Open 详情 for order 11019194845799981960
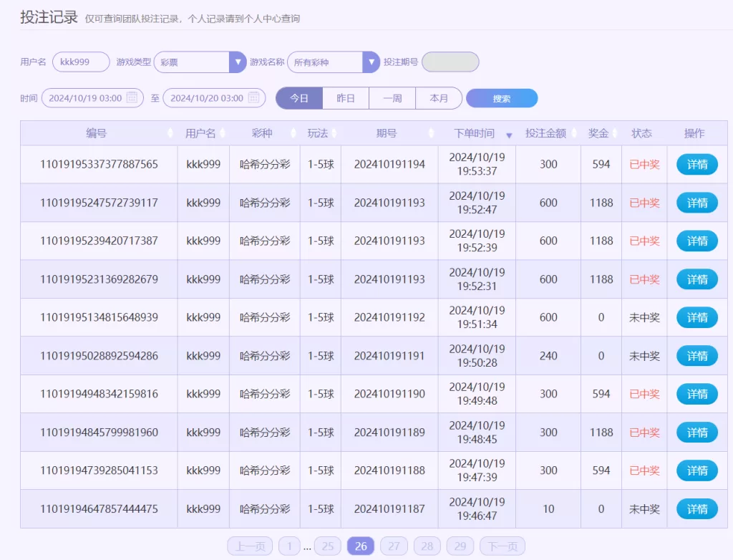Image resolution: width=733 pixels, height=560 pixels. pyautogui.click(x=697, y=433)
